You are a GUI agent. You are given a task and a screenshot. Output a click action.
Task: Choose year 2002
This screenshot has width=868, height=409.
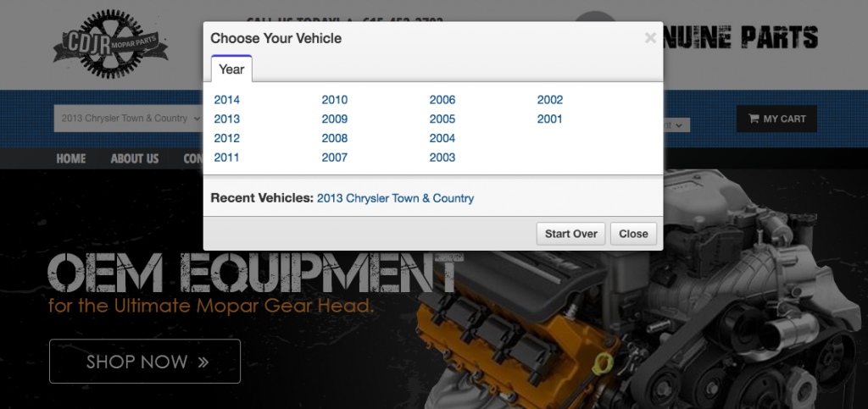tap(549, 100)
